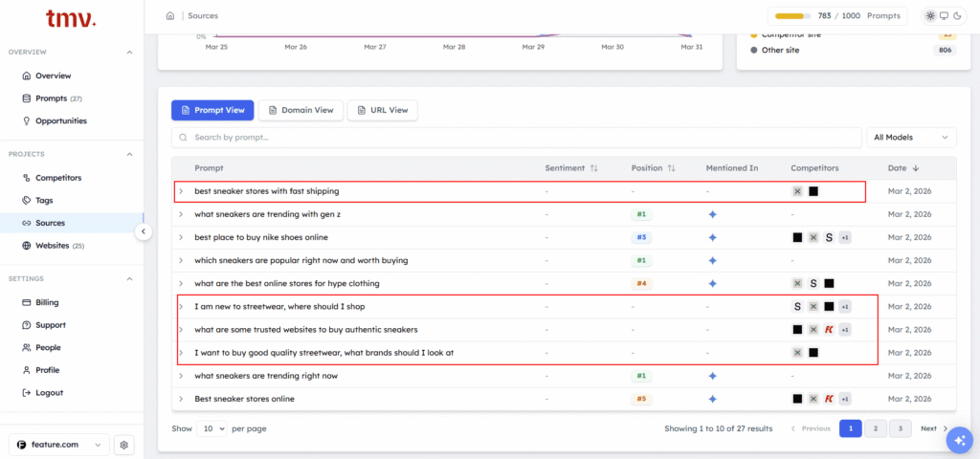Screen dimensions: 980x459
Task: Open the Support page
Action: click(x=50, y=325)
